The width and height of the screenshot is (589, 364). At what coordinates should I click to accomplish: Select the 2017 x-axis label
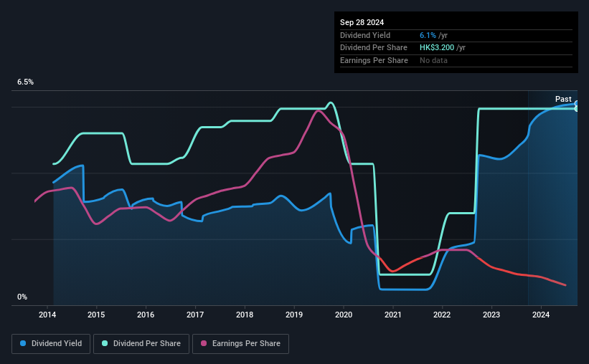(195, 315)
